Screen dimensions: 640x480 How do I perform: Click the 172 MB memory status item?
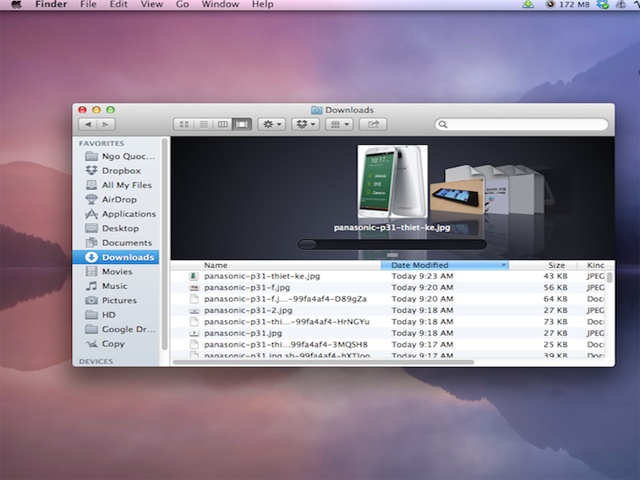(568, 4)
